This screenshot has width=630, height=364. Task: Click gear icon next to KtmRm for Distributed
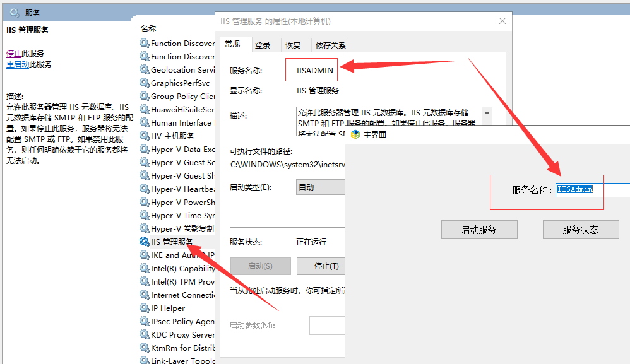pyautogui.click(x=144, y=348)
